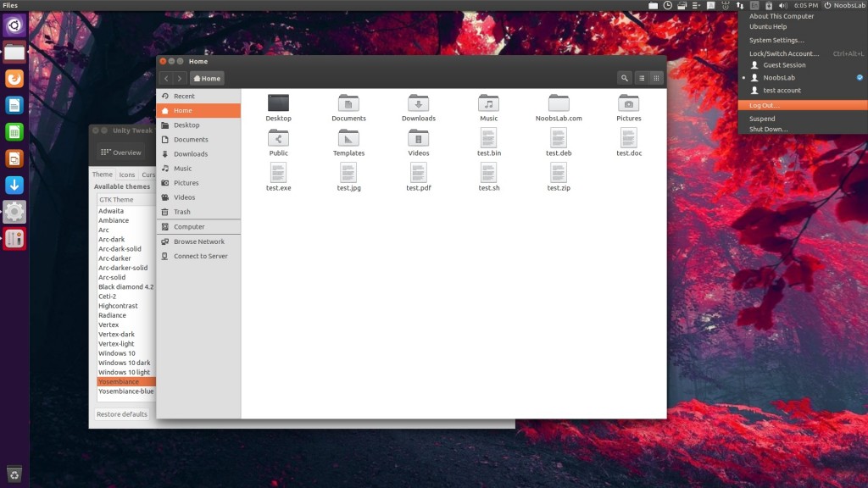Click Overview button in Unity Tweak Tool
The width and height of the screenshot is (868, 488).
point(121,152)
